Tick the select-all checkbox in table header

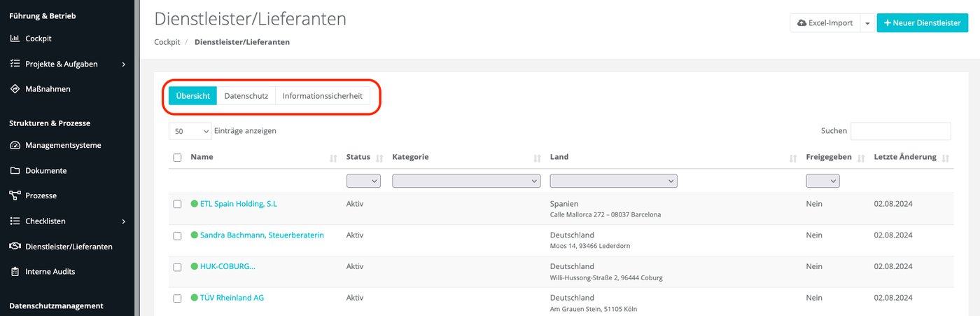click(x=177, y=158)
